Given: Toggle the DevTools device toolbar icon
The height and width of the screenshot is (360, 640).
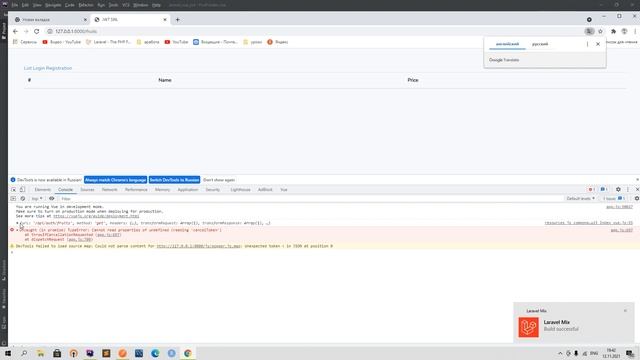Looking at the screenshot, I should (x=22, y=190).
